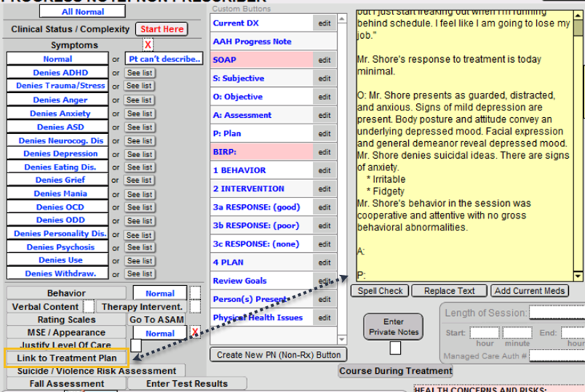Tick the checkbox beside Verbal Content

pyautogui.click(x=88, y=306)
